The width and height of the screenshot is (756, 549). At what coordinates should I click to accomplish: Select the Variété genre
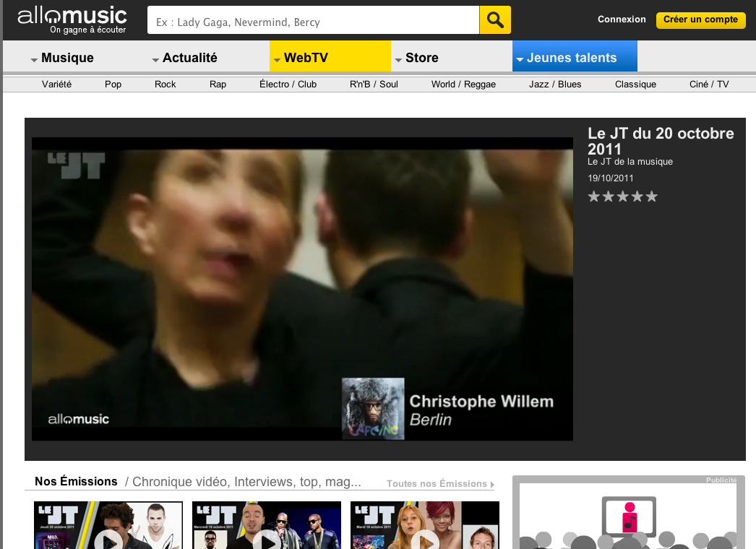[x=56, y=85]
